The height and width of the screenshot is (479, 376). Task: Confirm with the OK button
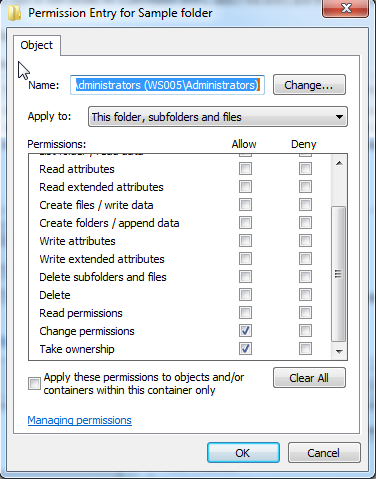click(243, 453)
